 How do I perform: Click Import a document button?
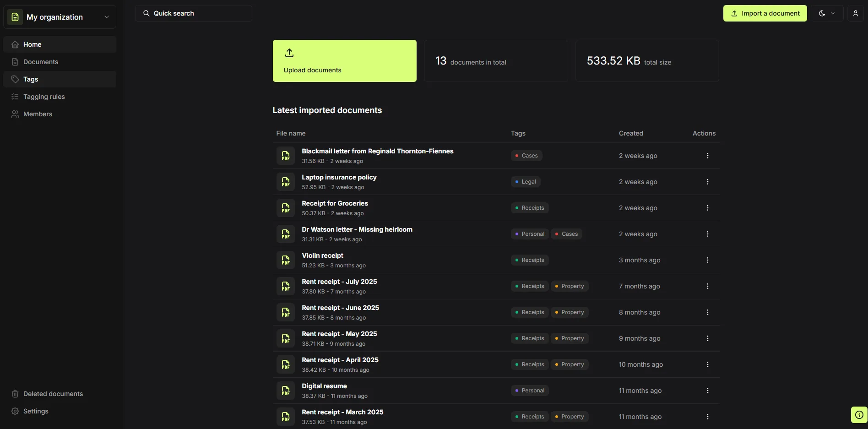765,13
